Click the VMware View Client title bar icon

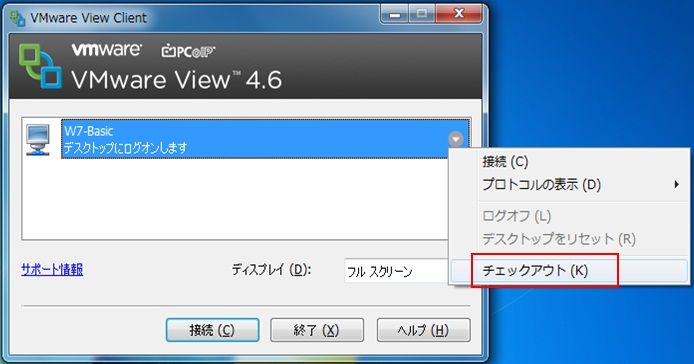tap(17, 18)
